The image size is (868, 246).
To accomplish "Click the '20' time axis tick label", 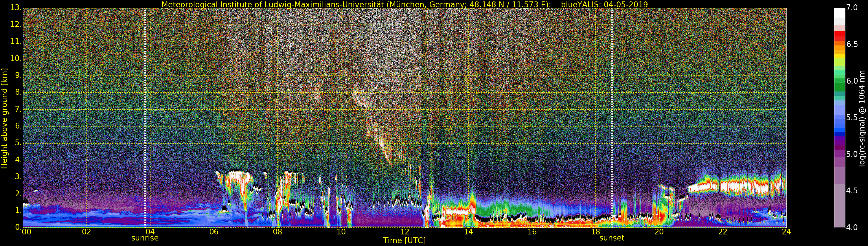I will 659,232.
